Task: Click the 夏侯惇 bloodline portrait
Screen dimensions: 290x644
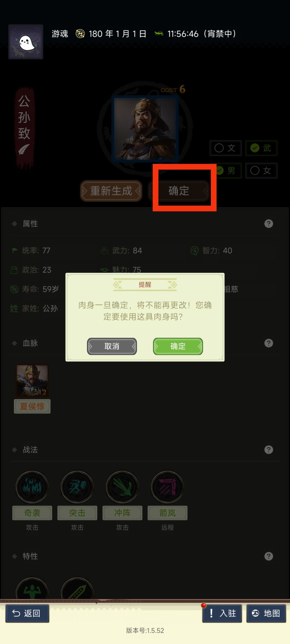Action: pyautogui.click(x=32, y=380)
